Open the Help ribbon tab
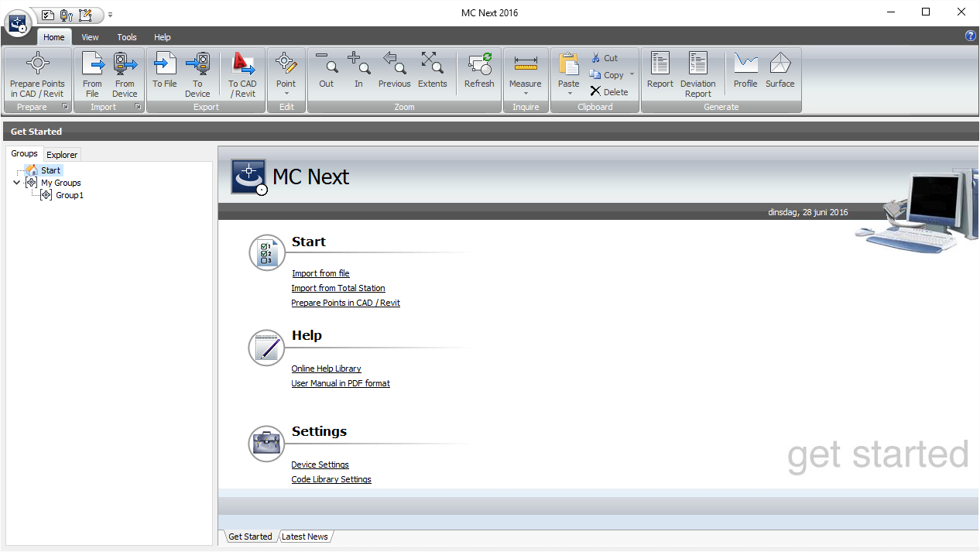The width and height of the screenshot is (980, 552). 163,37
